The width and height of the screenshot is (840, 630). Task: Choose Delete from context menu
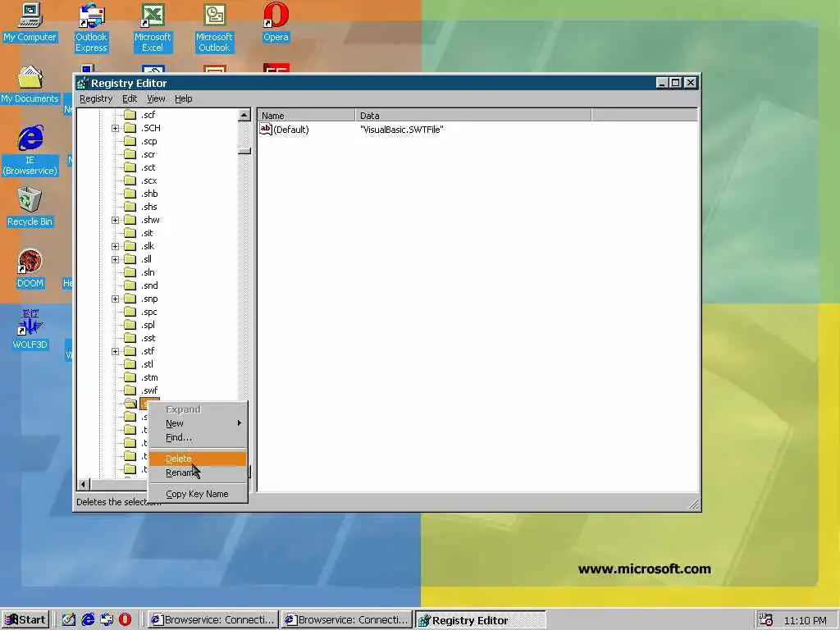coord(198,459)
